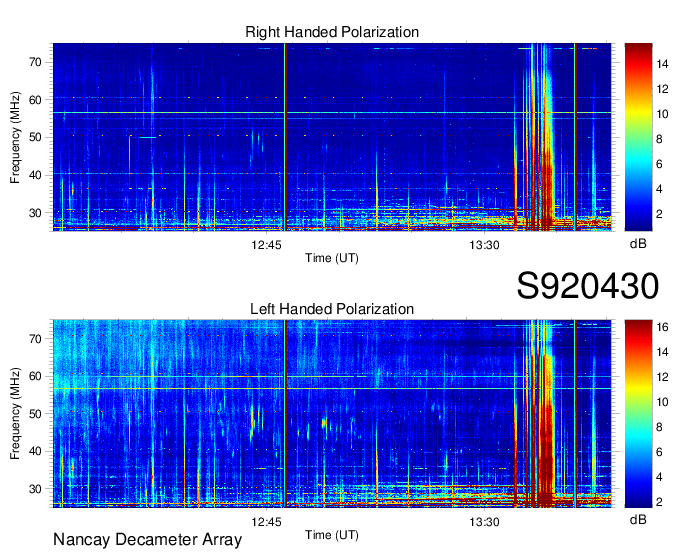Click the 6 value on the lower color bar
680x552 pixels.
pyautogui.click(x=659, y=452)
